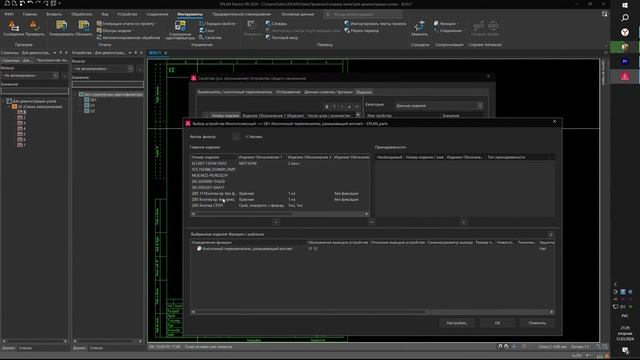Open Устройства panel title dropdown arrow
The image size is (640, 360).
point(130,53)
